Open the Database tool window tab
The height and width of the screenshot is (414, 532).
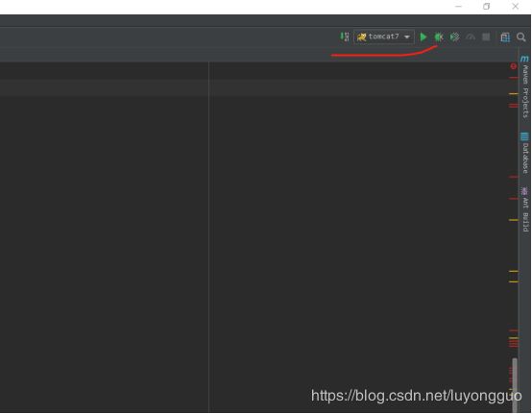click(525, 153)
